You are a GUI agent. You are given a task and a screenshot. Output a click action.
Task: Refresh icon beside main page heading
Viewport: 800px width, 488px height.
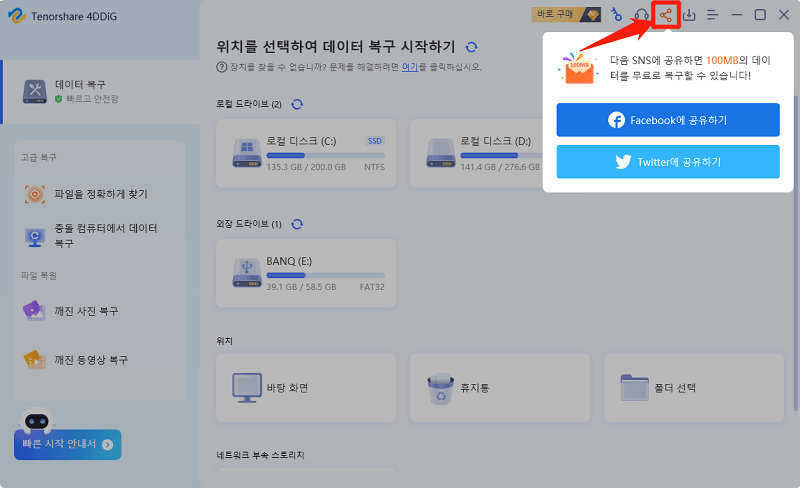point(471,47)
